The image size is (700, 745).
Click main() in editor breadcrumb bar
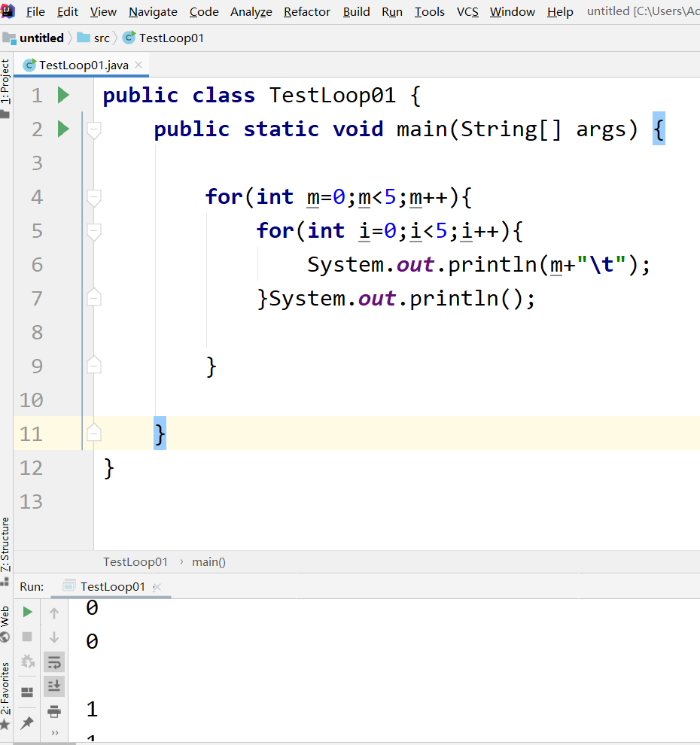click(x=208, y=561)
